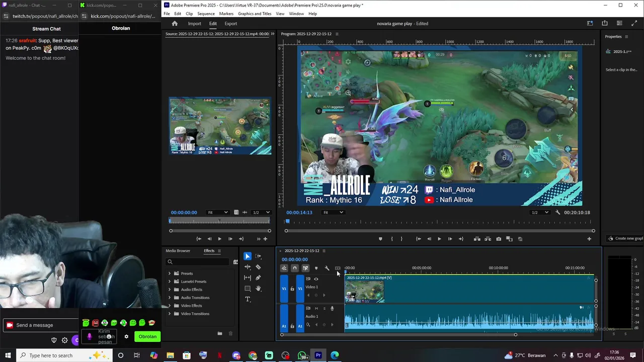Viewport: 644px width, 362px height.
Task: Go to In point in Program monitor
Action: 418,239
